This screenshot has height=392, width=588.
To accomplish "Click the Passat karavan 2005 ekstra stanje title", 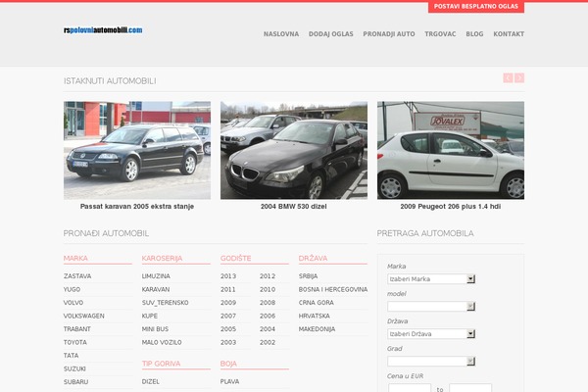I will [137, 207].
